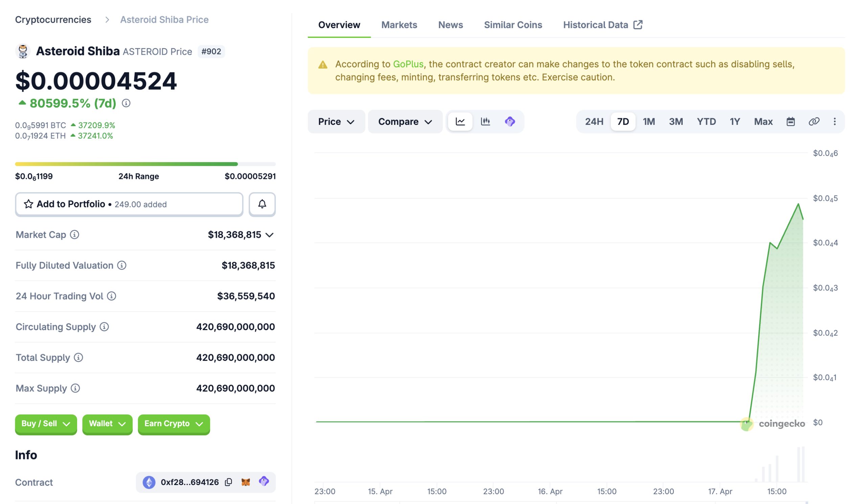
Task: Star the coin in Add to Portfolio
Action: (28, 204)
